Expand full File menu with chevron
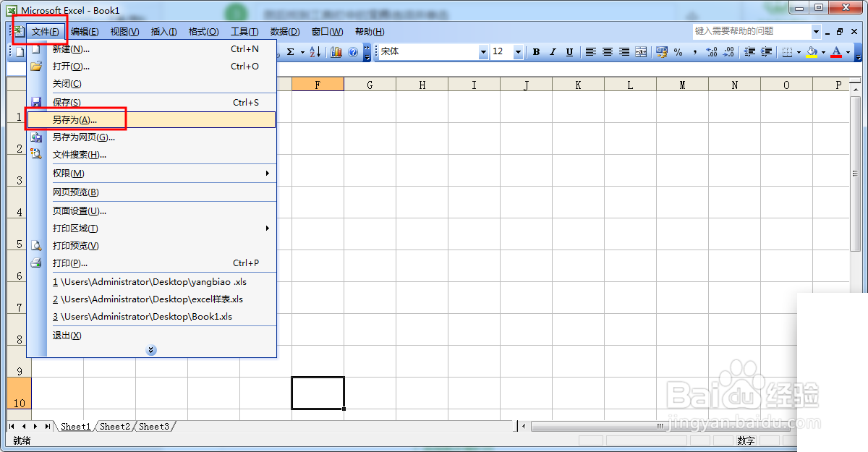868x452 pixels. 151,350
